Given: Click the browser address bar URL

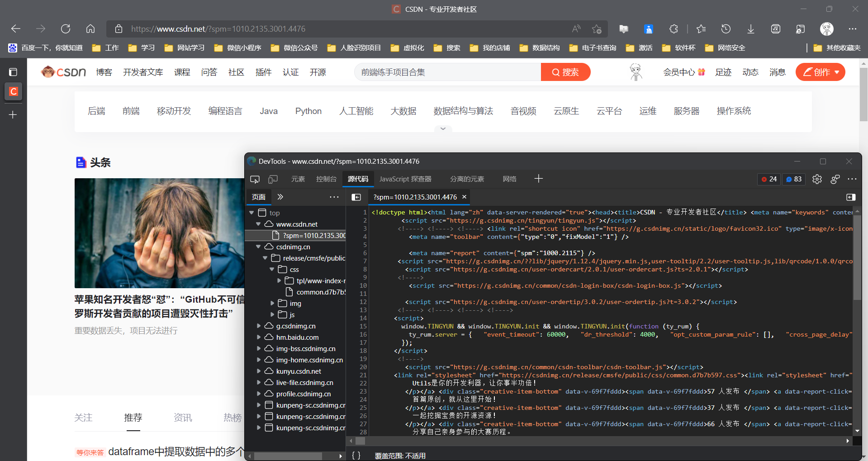Looking at the screenshot, I should [x=218, y=29].
